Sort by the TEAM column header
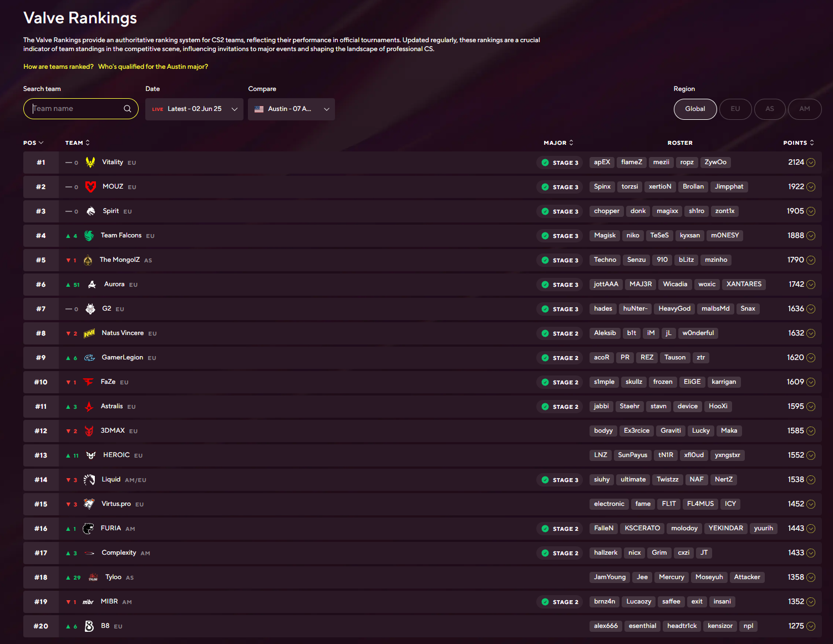Image resolution: width=833 pixels, height=644 pixels. 78,143
